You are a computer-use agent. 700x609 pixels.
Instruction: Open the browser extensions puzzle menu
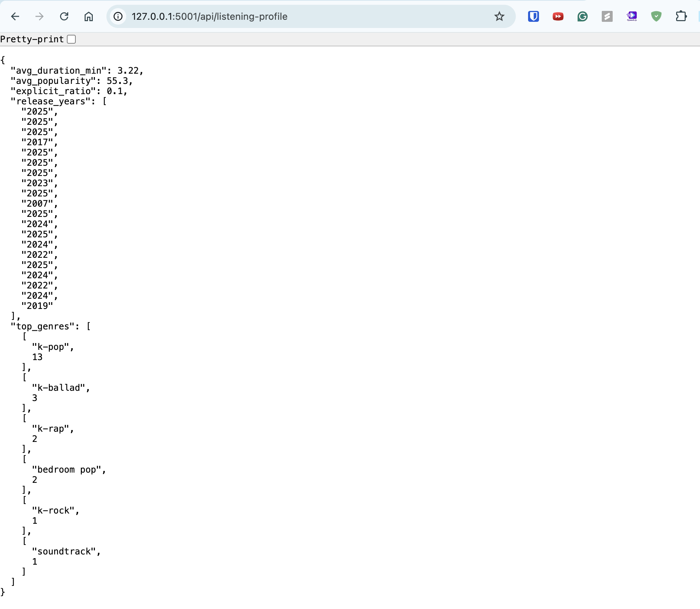pyautogui.click(x=681, y=16)
